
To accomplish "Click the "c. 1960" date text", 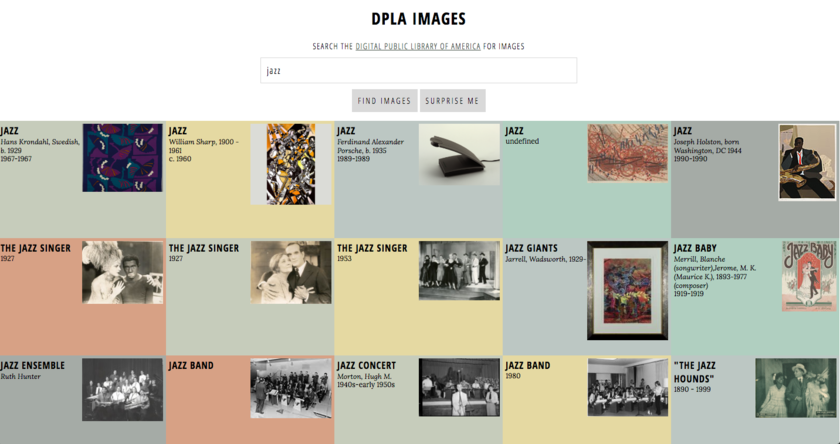I will click(180, 159).
